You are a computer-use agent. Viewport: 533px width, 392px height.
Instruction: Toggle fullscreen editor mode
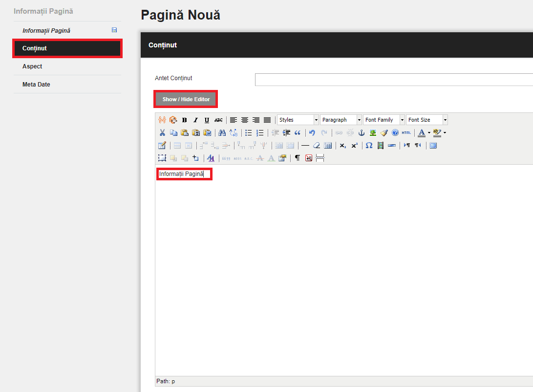click(433, 146)
